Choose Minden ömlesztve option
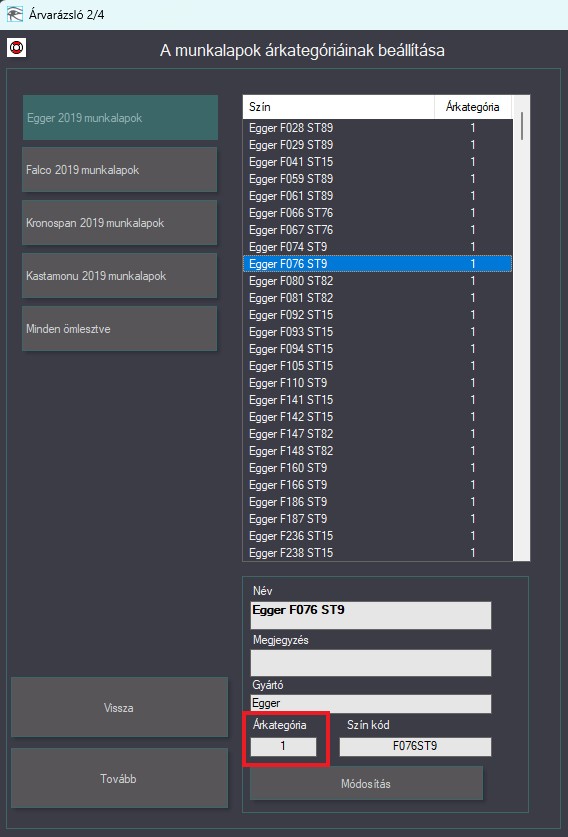Screen dimensions: 568x837 click(x=120, y=328)
